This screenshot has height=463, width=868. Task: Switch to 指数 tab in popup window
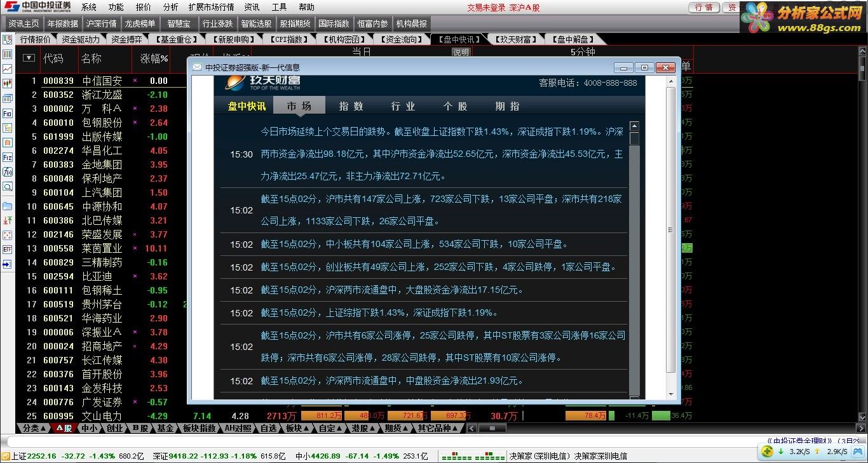351,106
